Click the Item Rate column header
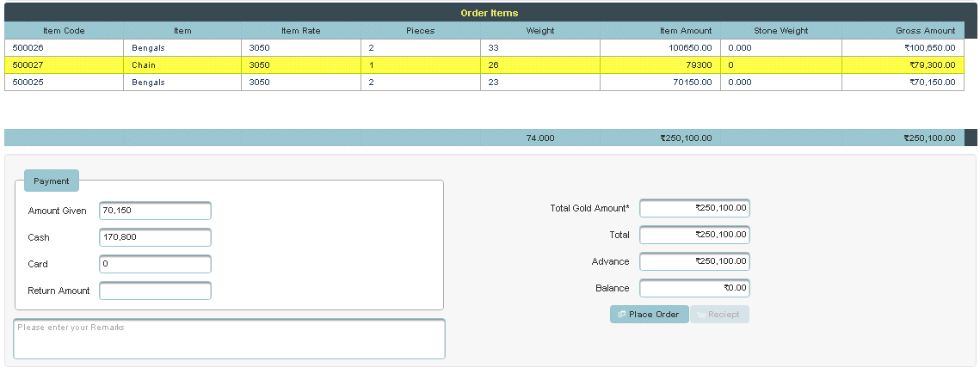This screenshot has width=980, height=392. pyautogui.click(x=300, y=31)
